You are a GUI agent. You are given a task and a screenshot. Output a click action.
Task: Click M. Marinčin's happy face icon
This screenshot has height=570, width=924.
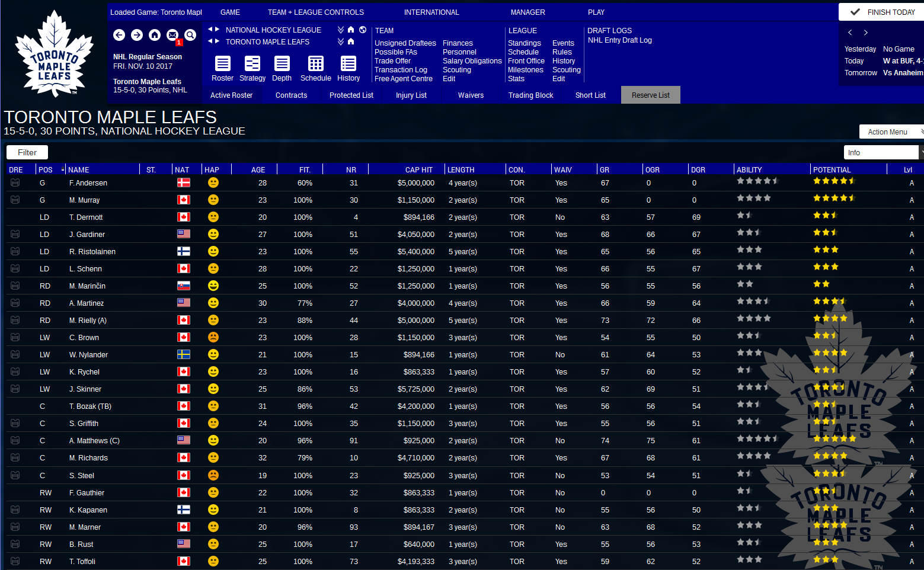(213, 286)
